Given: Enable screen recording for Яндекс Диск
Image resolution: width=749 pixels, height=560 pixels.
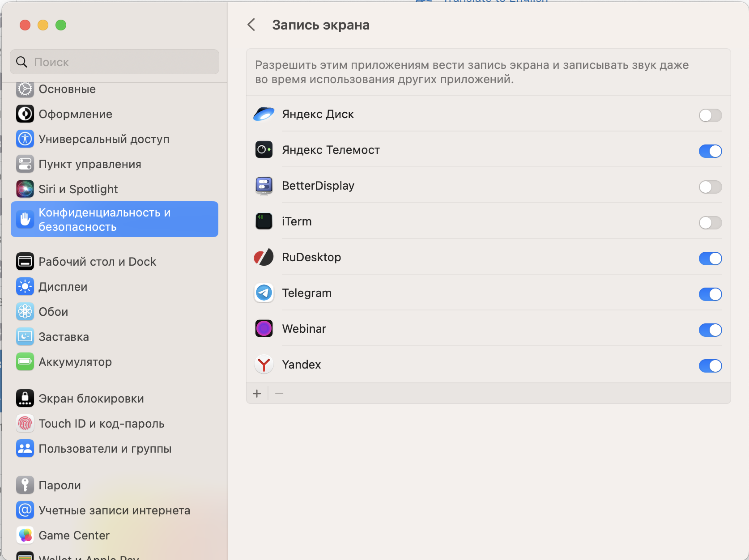Looking at the screenshot, I should tap(710, 115).
